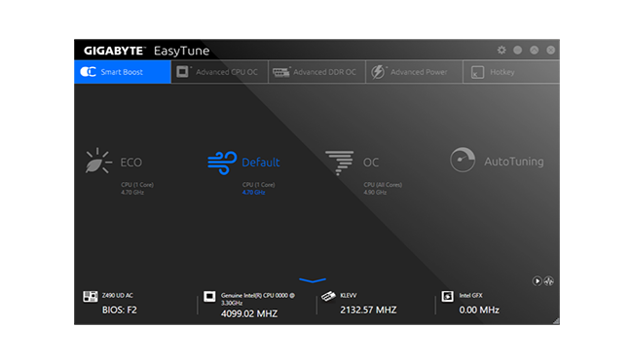The height and width of the screenshot is (364, 633).
Task: Open settings with the gear icon
Action: click(x=502, y=50)
